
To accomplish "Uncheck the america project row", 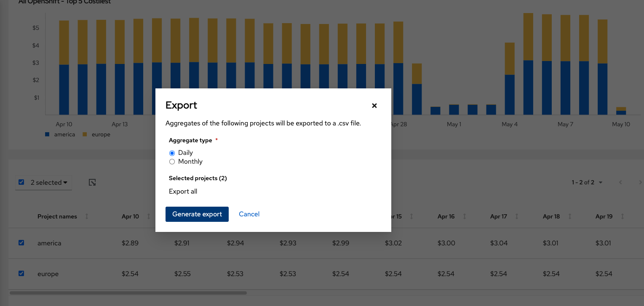I will 21,242.
